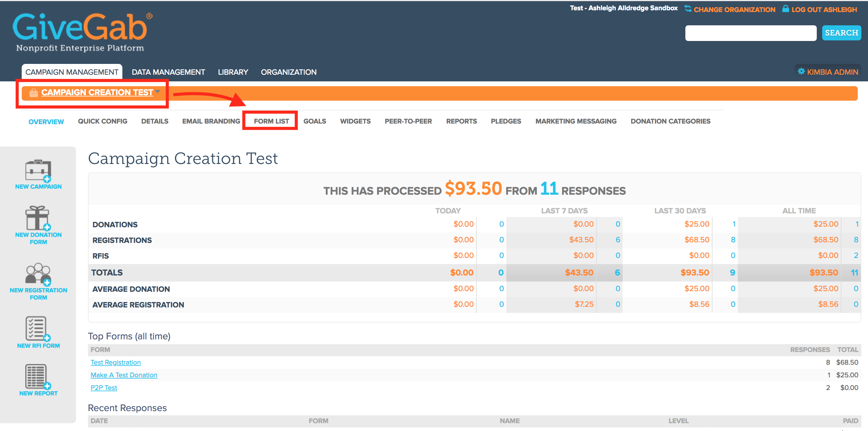Click the Test - Ashleigh Alldredge Sandbox label

pyautogui.click(x=623, y=8)
